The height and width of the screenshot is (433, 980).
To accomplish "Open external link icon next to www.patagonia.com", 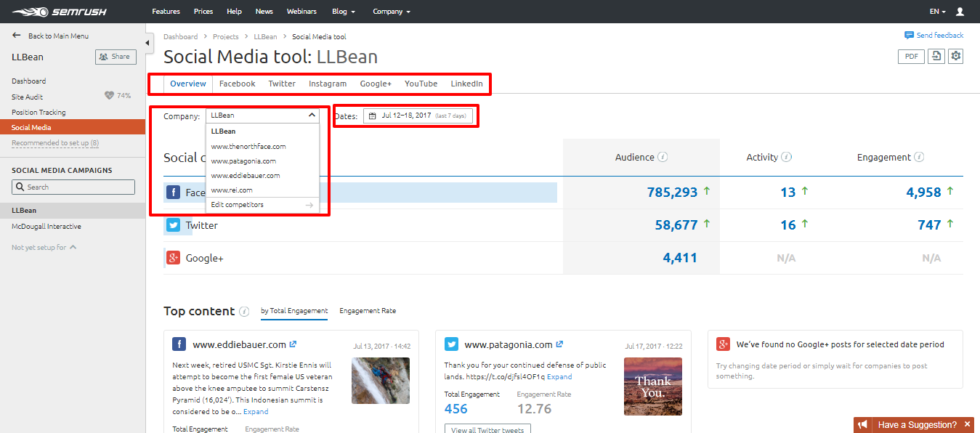I will [560, 344].
